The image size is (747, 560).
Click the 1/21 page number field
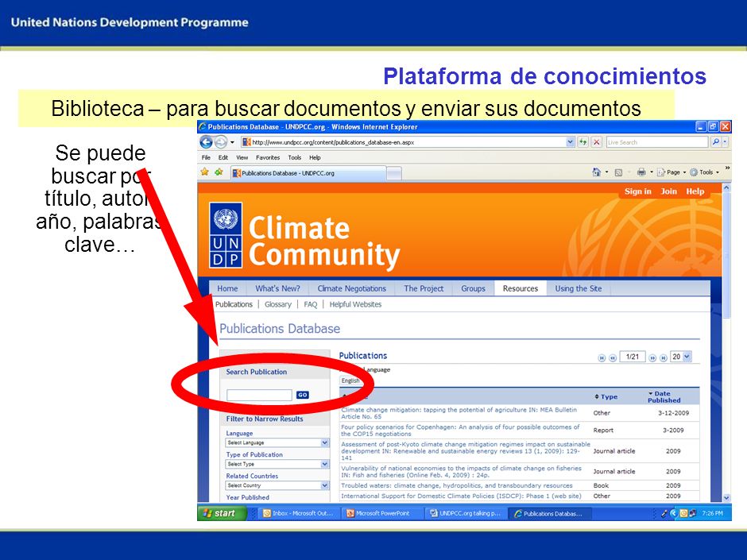[x=633, y=357]
